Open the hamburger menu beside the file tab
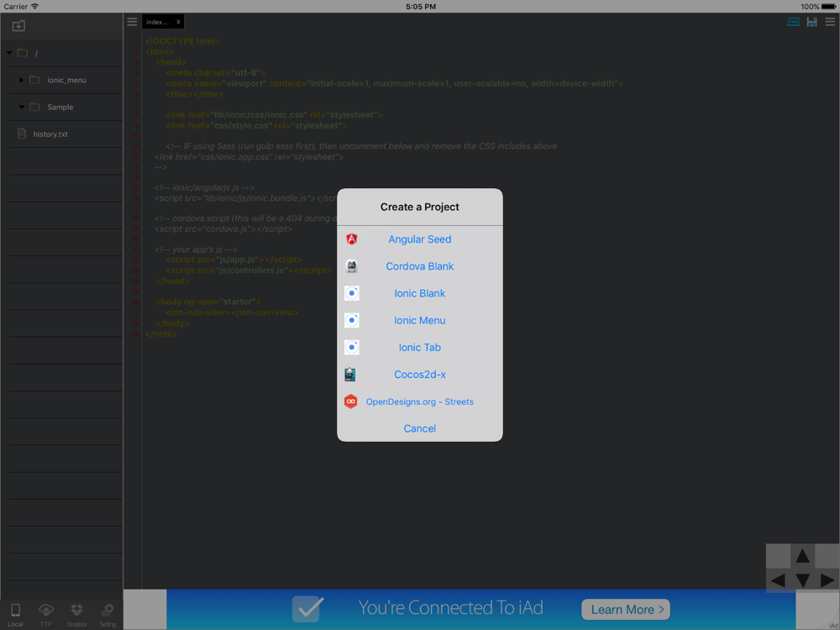Screen dimensions: 840x630 tap(132, 22)
